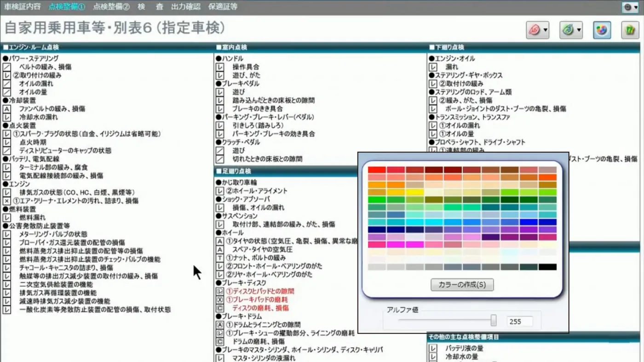This screenshot has height=362, width=644.
Task: Toggle the check box for 燃料漏れ
Action: tap(7, 217)
